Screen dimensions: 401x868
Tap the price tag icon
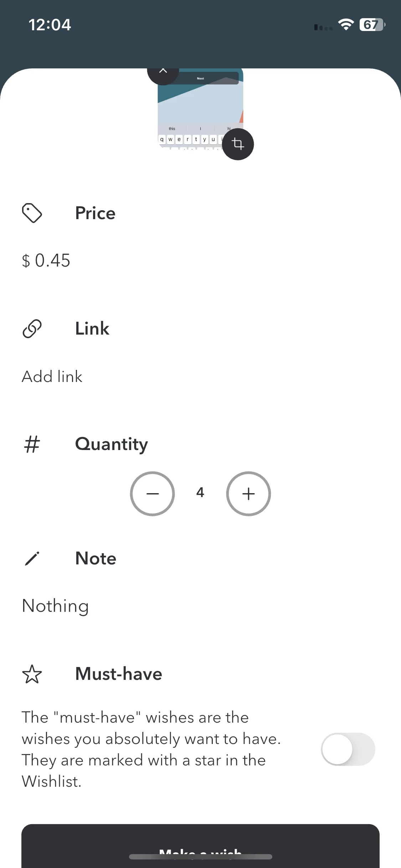[x=32, y=213]
